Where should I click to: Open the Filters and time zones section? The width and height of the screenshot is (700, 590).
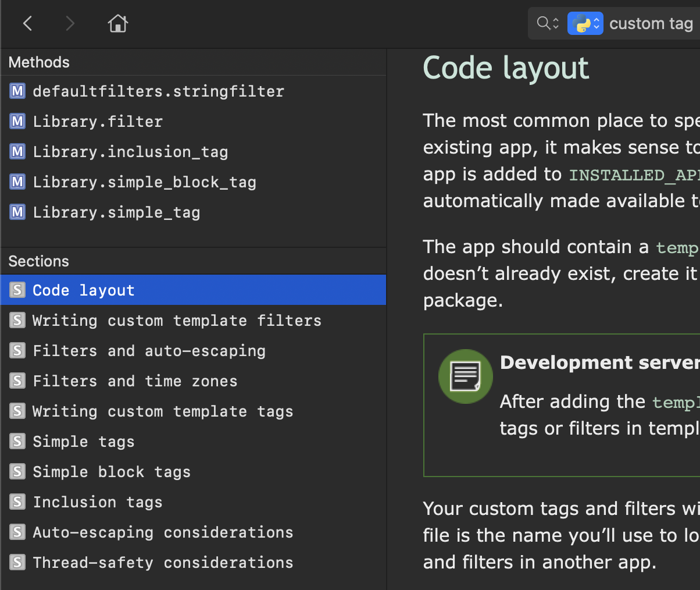click(x=135, y=381)
